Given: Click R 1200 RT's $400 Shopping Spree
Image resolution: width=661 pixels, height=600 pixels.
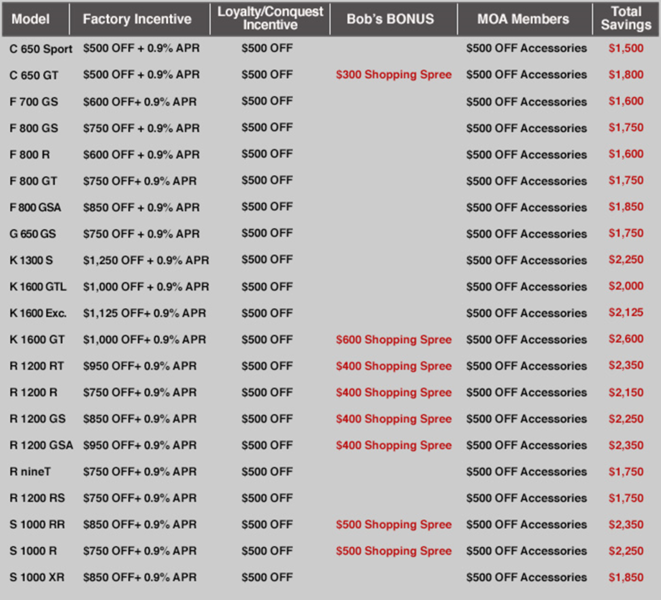Looking at the screenshot, I should (394, 366).
